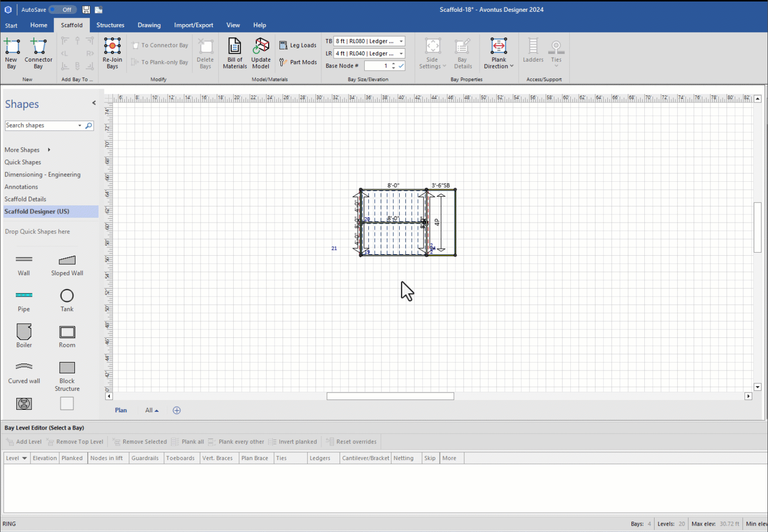Screen dimensions: 768x532
Task: Click the horizontal scrollbar thumb
Action: pos(390,397)
